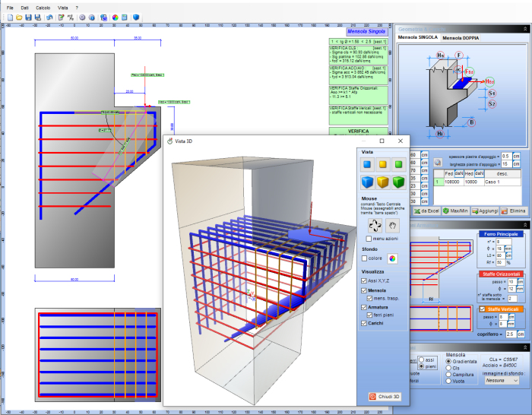Collapse the Geometria & Carichi panel

(x=525, y=29)
